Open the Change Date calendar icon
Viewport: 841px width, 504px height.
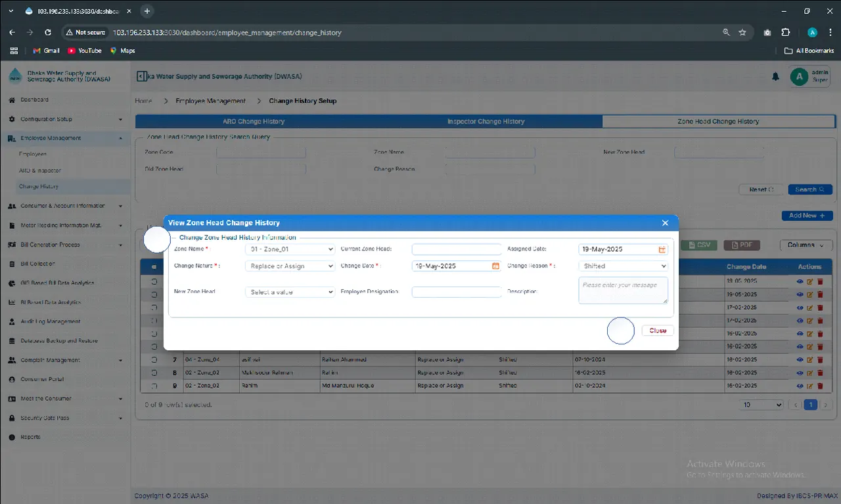(495, 266)
